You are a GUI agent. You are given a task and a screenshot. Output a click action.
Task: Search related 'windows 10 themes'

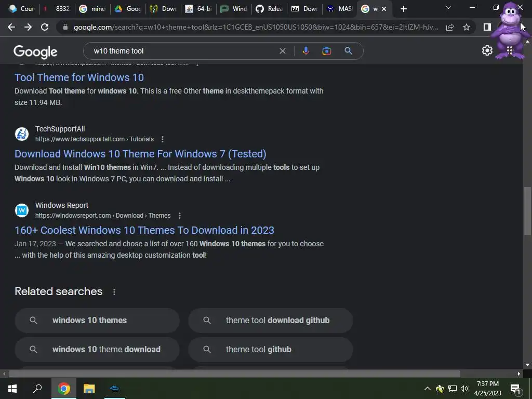click(97, 320)
